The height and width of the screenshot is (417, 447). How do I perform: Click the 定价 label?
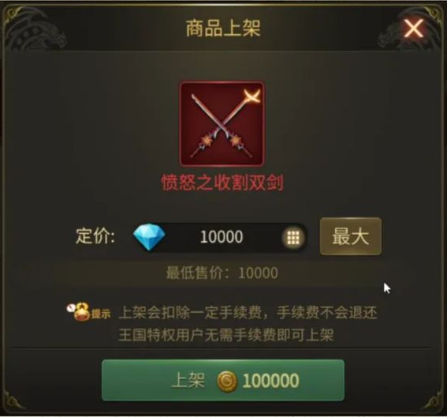point(95,236)
